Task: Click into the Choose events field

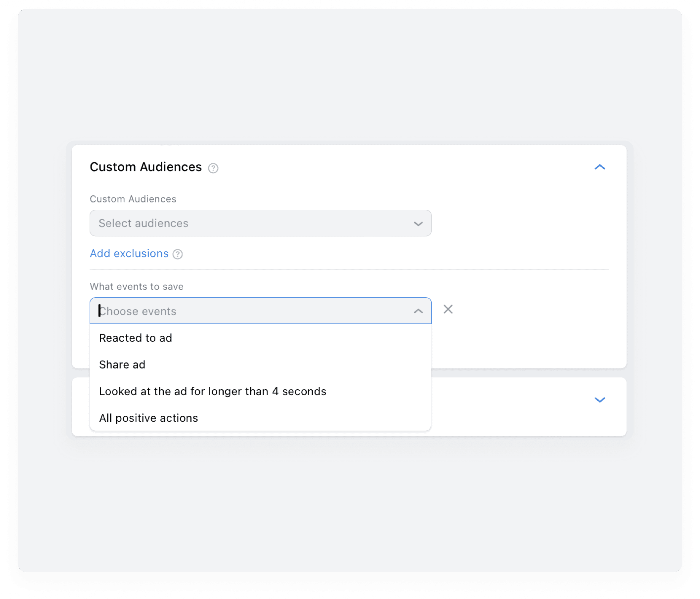Action: pyautogui.click(x=260, y=310)
